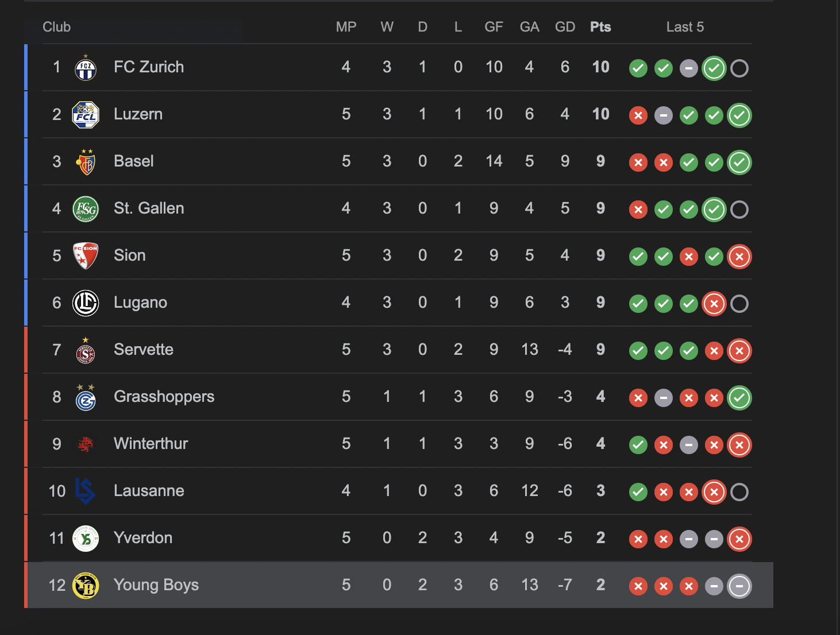Screen dimensions: 840x635
Task: Click the Luzern FCL club logo
Action: 86,114
